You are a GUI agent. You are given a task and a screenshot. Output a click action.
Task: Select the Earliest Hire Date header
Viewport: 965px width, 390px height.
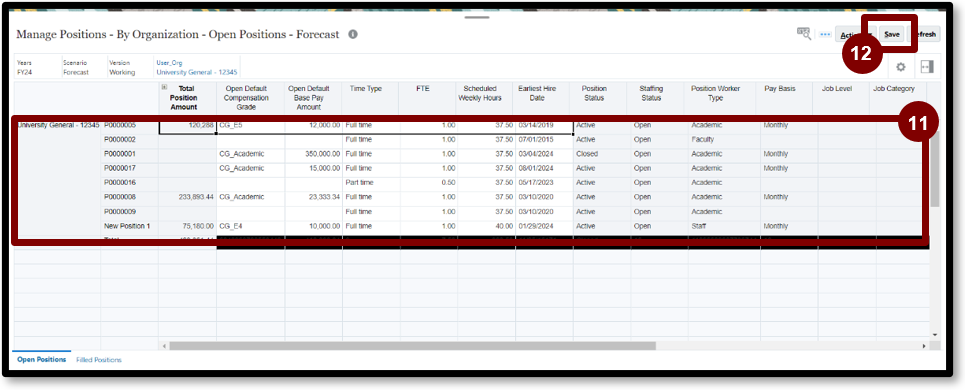[x=544, y=97]
